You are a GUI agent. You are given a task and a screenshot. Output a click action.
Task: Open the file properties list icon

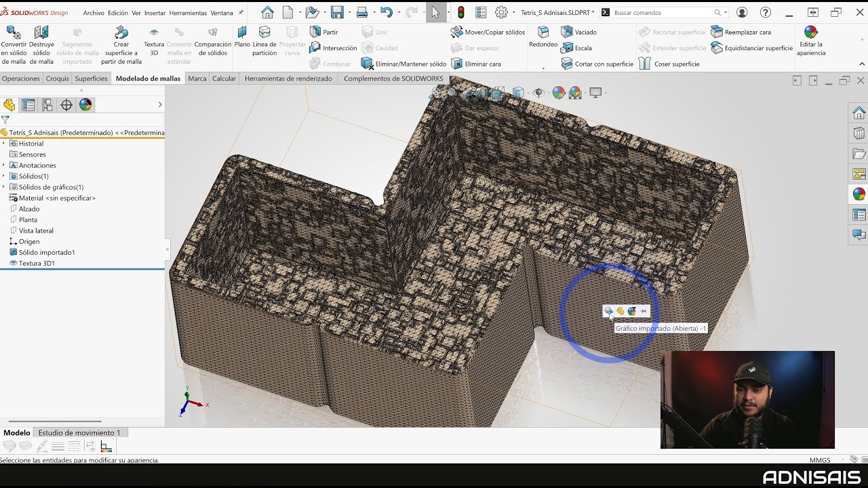tap(481, 12)
